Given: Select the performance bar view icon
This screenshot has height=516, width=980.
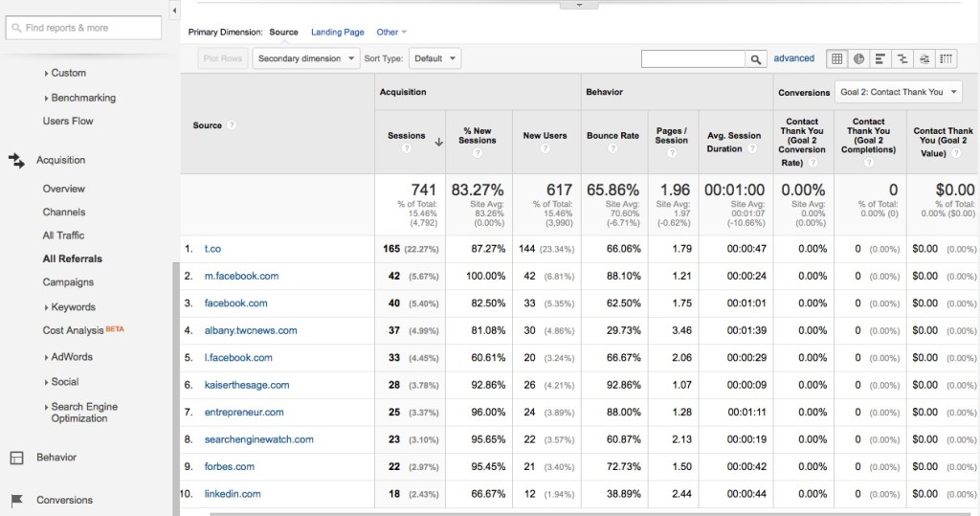Looking at the screenshot, I should (x=880, y=58).
